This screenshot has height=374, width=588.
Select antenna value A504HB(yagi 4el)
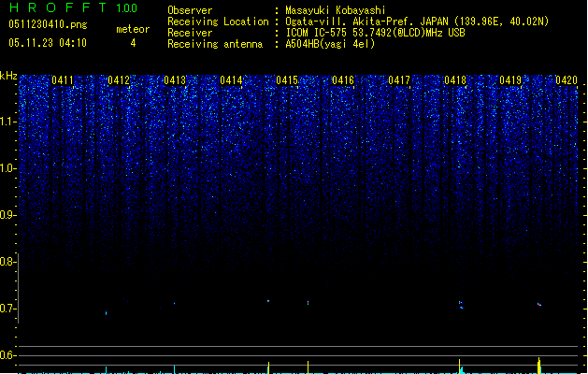pos(330,44)
